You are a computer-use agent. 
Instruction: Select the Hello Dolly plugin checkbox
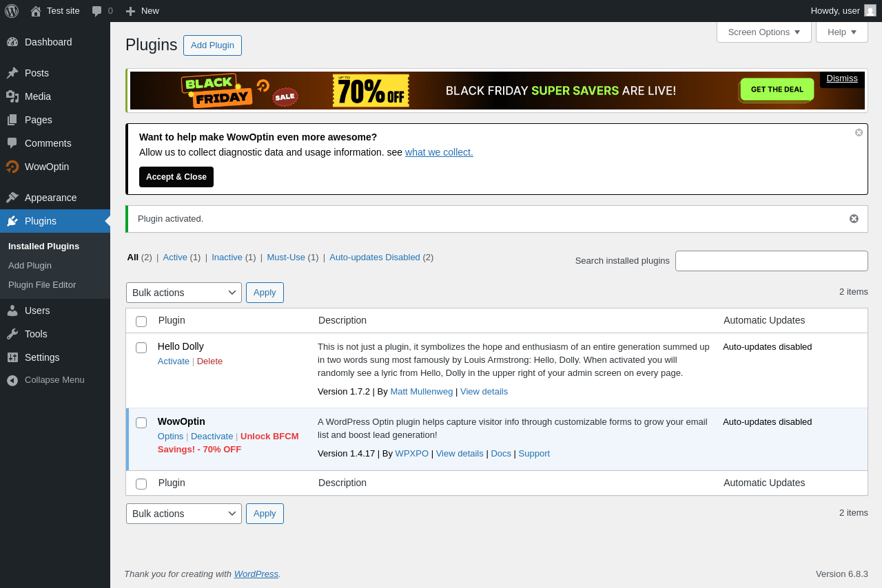coord(141,348)
